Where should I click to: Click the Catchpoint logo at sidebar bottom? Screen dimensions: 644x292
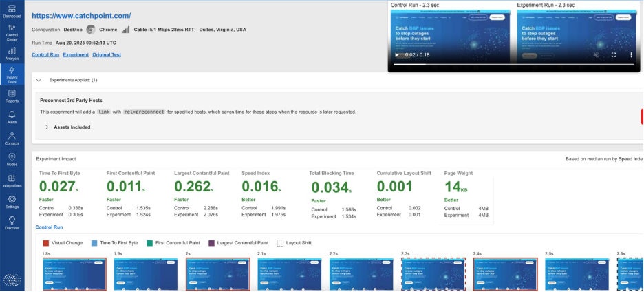tap(12, 280)
